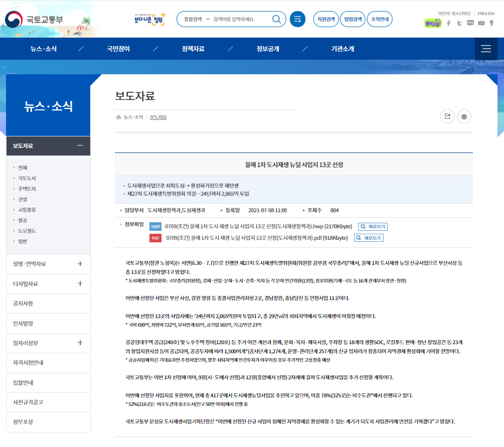504x447 pixels.
Task: Download the PDF attachment file link
Action: [x=256, y=238]
